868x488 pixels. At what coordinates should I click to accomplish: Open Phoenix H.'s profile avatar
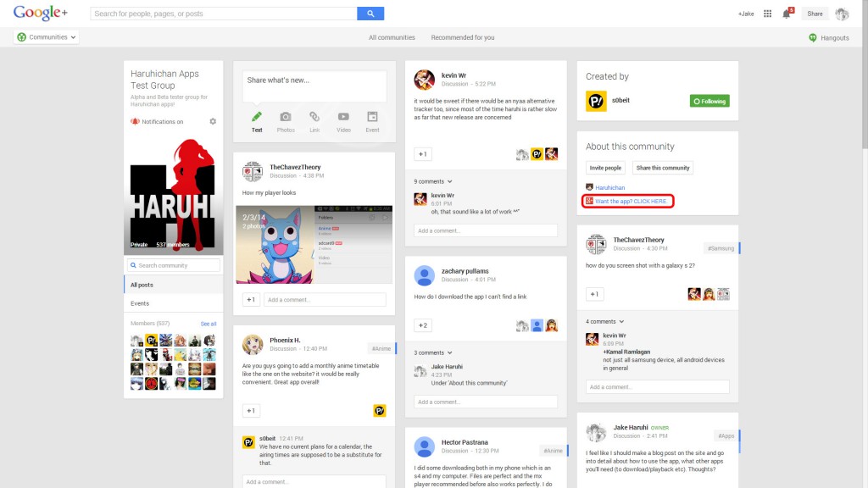tap(253, 344)
